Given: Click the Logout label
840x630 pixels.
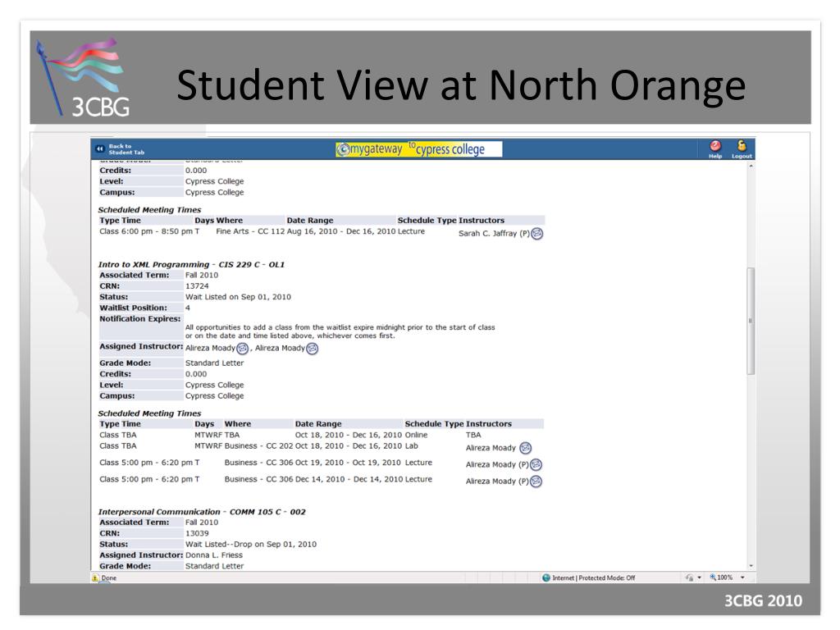Looking at the screenshot, I should point(742,156).
